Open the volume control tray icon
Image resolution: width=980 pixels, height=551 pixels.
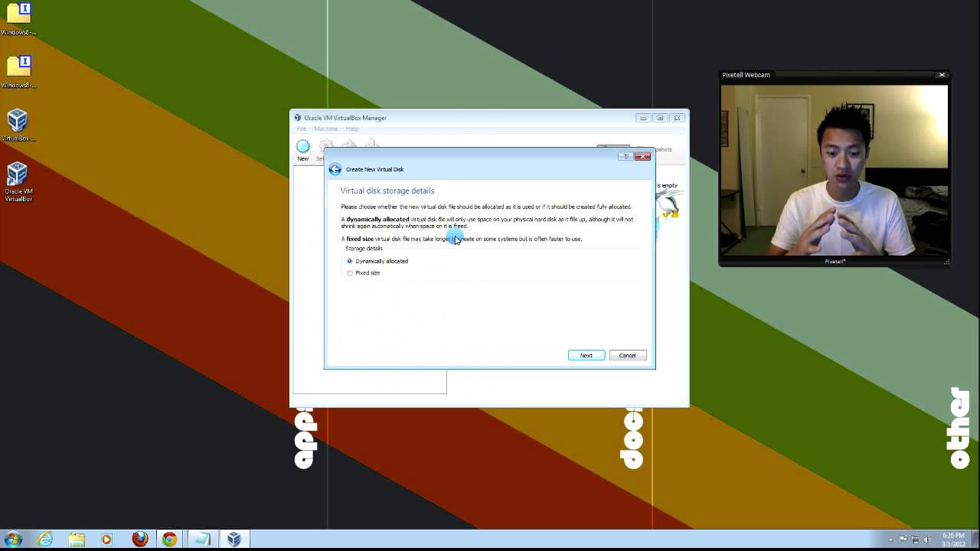[927, 540]
